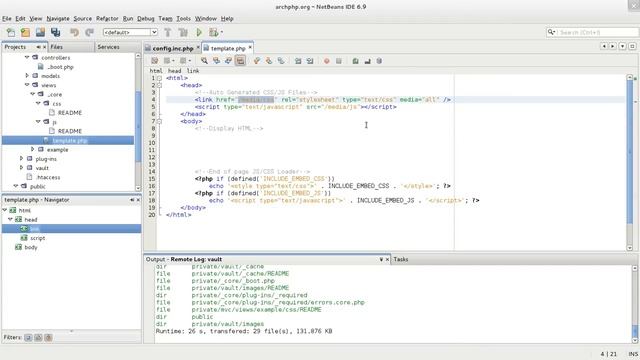This screenshot has height=360, width=640.
Task: Switch to the Services panel tab
Action: pos(108,47)
